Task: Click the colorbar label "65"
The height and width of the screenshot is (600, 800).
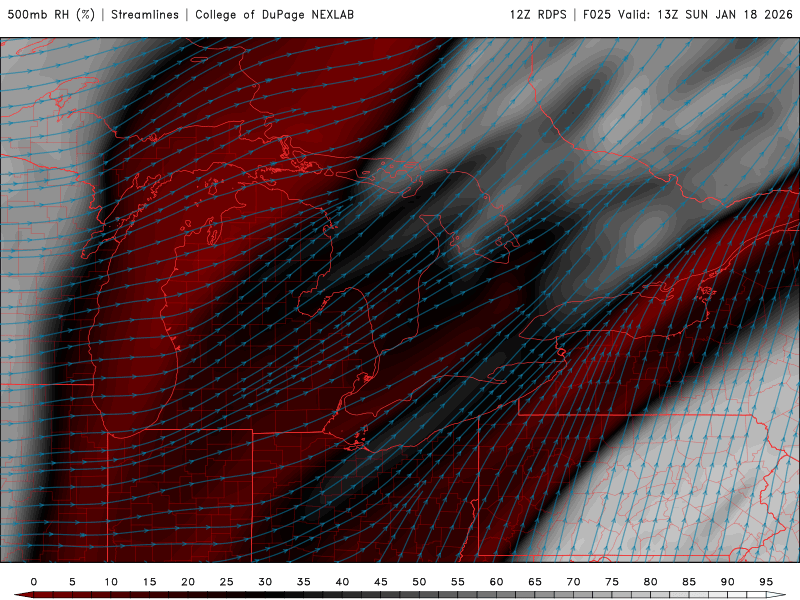Action: tap(535, 582)
